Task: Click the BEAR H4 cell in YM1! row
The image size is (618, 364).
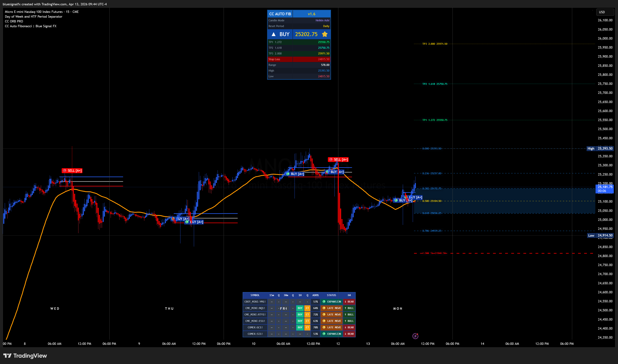Action: pos(349,302)
